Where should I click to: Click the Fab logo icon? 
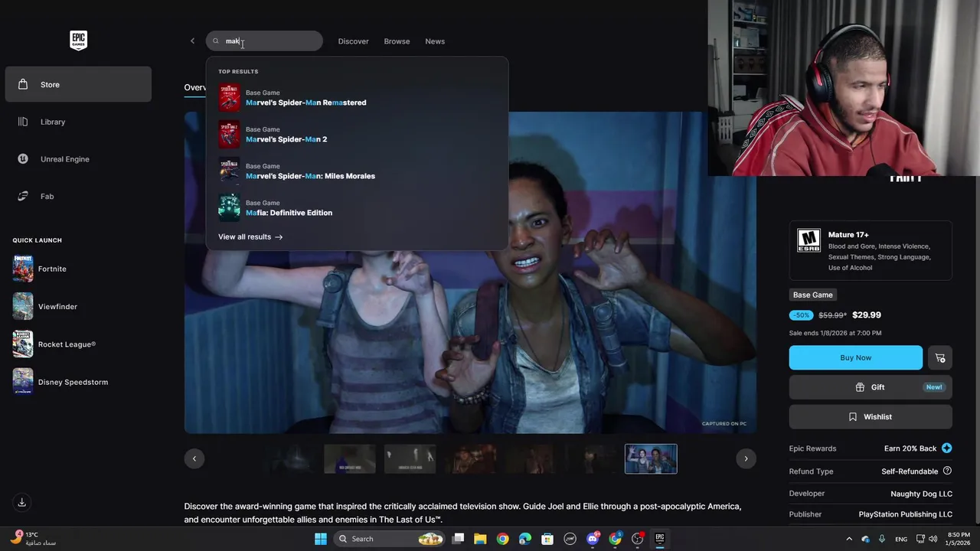point(23,196)
